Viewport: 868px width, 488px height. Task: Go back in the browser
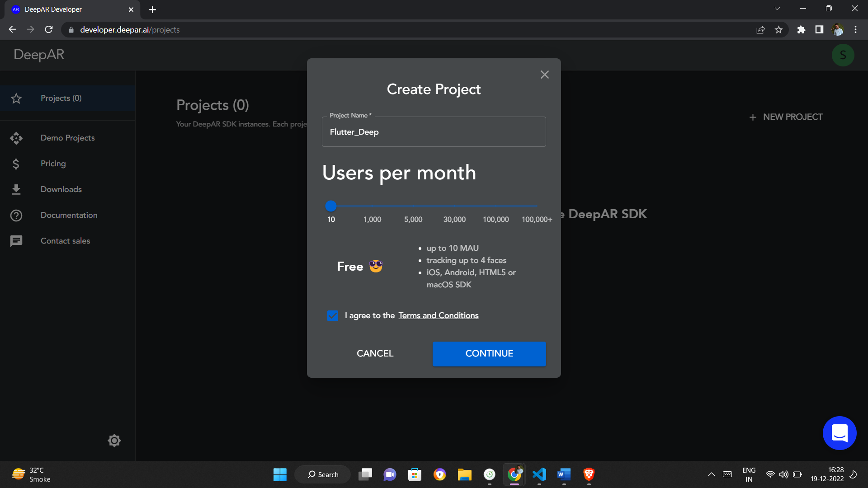coord(12,29)
